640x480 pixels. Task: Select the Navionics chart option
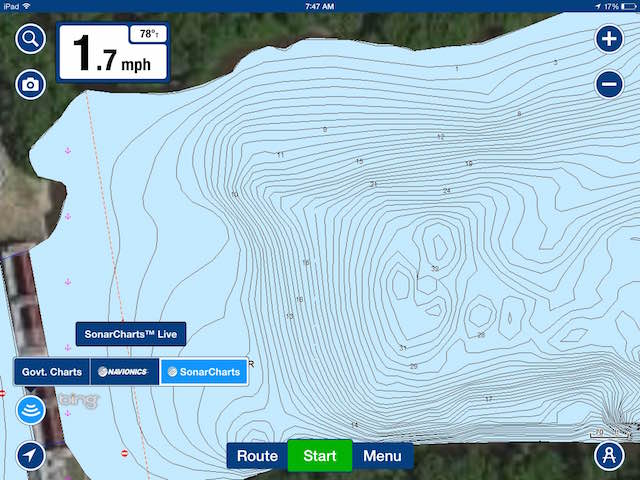click(x=124, y=372)
